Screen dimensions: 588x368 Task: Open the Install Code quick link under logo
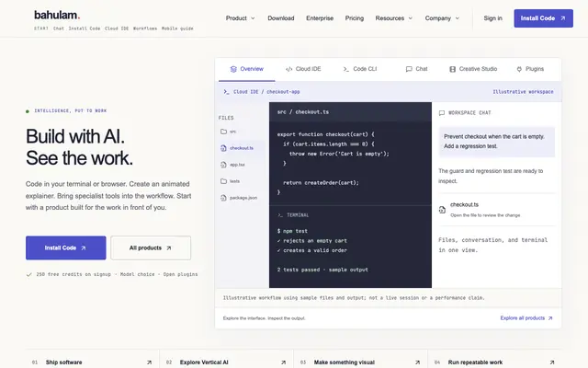[85, 29]
